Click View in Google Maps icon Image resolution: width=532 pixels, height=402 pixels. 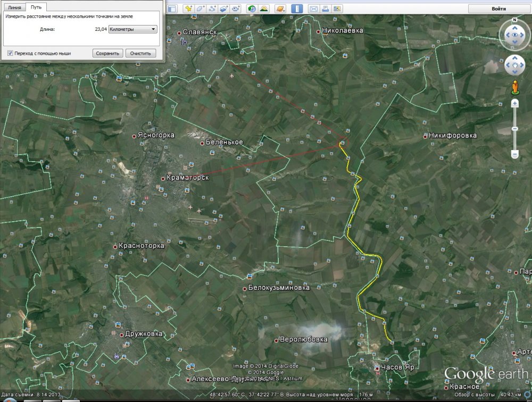pos(337,9)
